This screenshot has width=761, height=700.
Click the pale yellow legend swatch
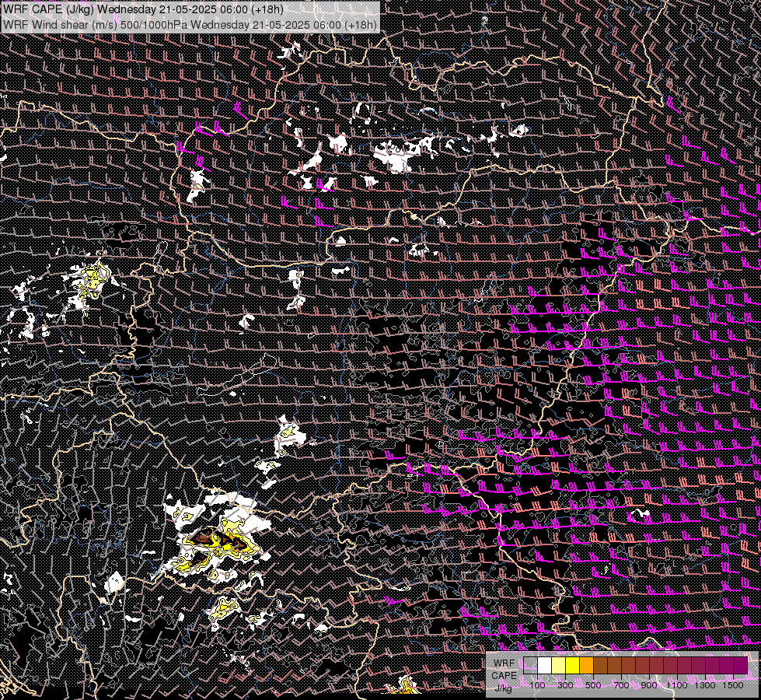click(559, 665)
